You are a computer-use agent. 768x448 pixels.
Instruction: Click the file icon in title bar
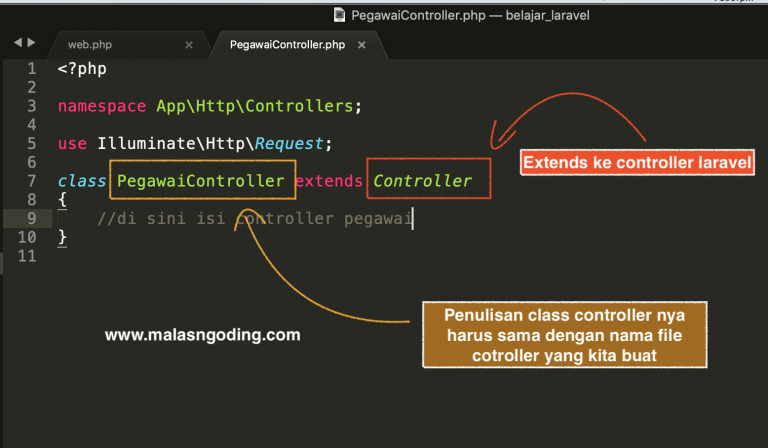coord(339,15)
